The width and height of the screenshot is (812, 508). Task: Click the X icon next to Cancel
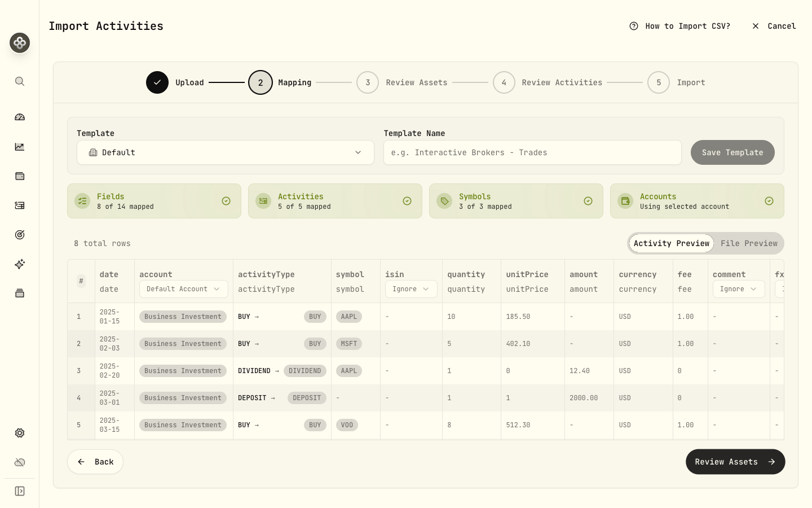756,26
